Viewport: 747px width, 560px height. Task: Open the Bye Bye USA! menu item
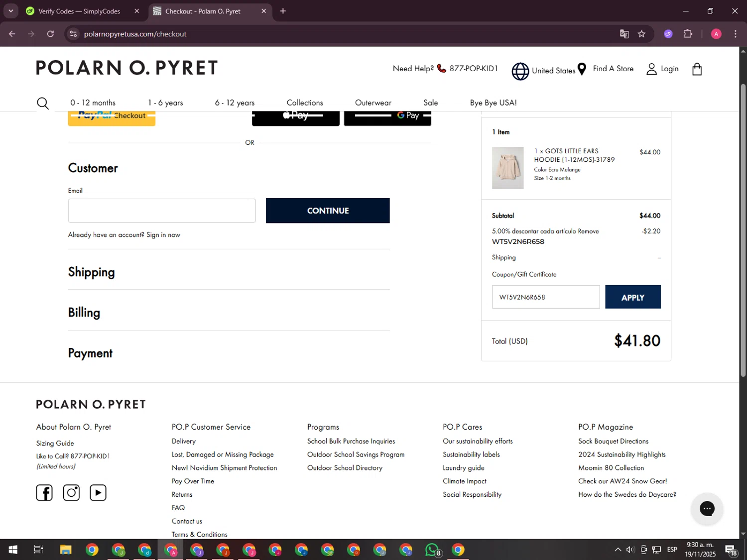click(x=493, y=103)
